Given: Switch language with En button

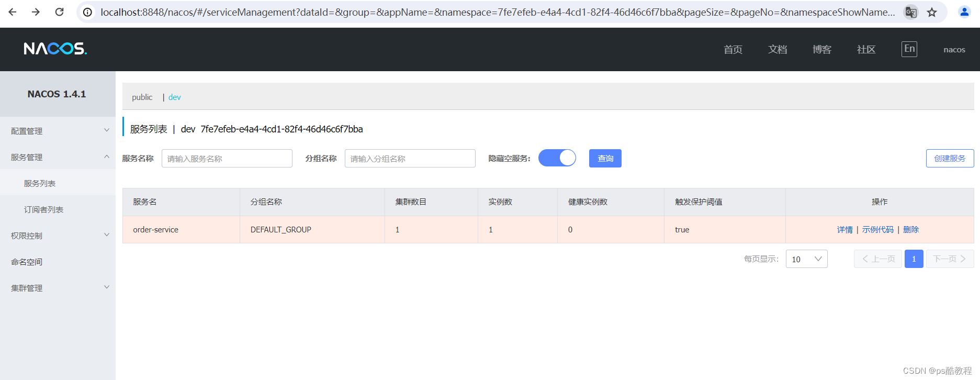Looking at the screenshot, I should 909,49.
